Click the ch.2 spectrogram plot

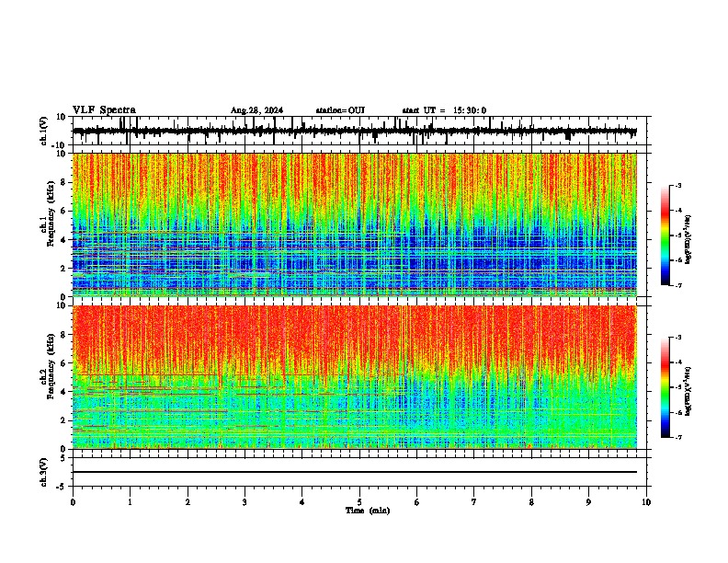point(355,377)
